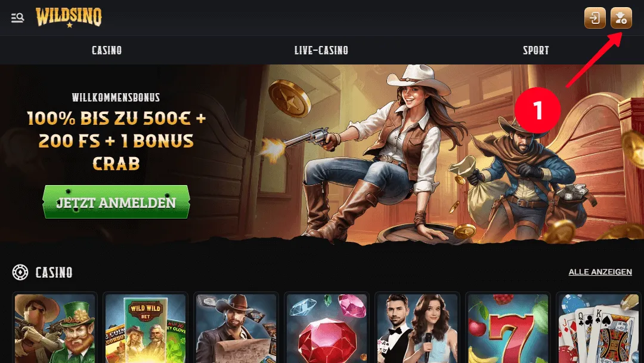Open the menu search hamburger icon
The image size is (644, 363).
click(x=17, y=18)
